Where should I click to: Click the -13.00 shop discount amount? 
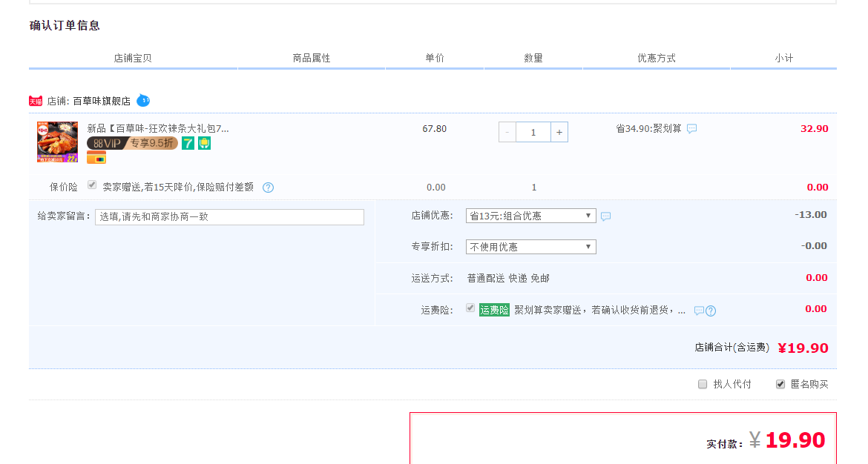810,214
